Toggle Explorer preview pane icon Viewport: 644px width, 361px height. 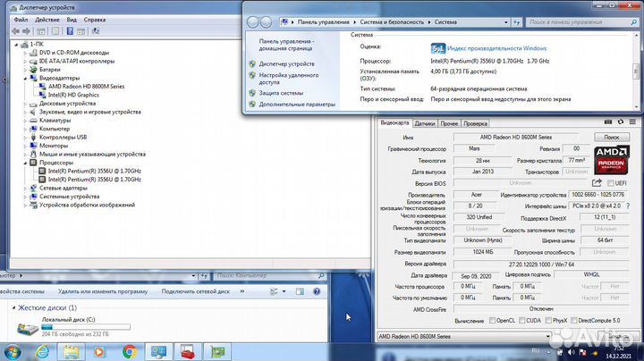click(x=300, y=291)
